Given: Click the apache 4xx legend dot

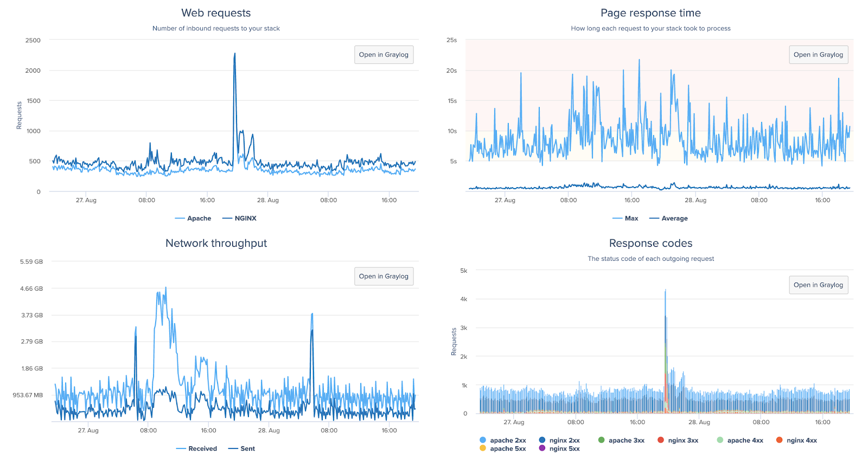Looking at the screenshot, I should (720, 440).
